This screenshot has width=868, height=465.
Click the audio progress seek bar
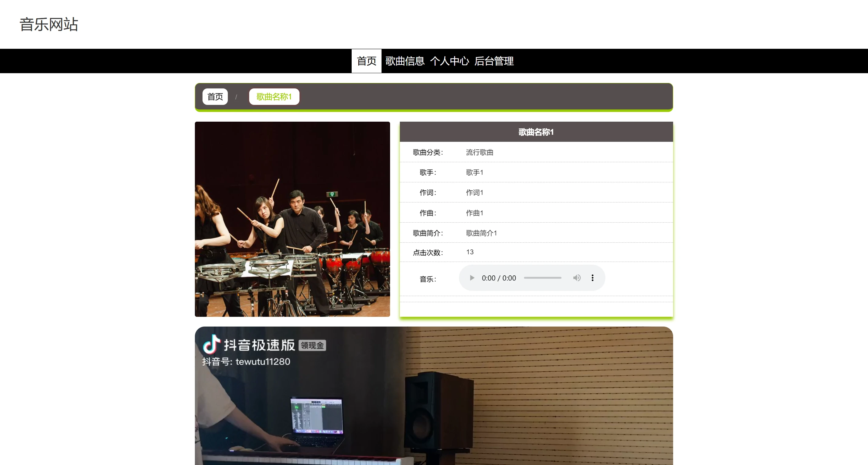click(542, 278)
